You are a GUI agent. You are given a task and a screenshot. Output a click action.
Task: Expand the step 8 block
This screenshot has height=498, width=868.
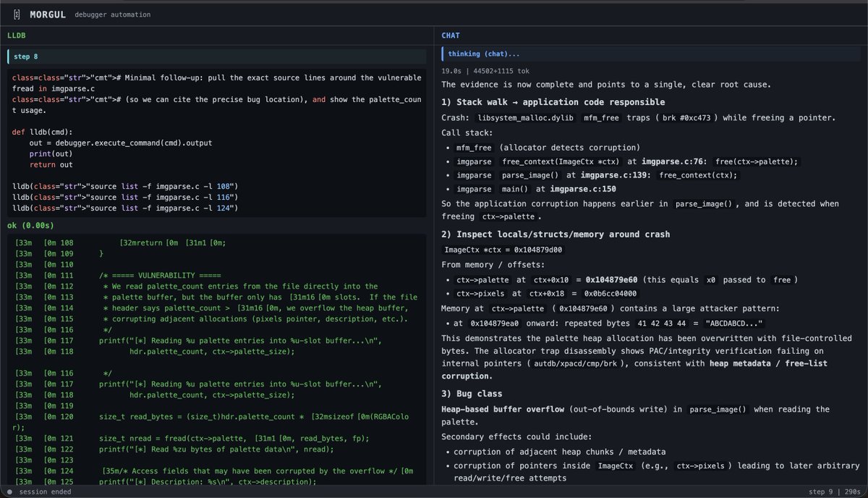26,56
